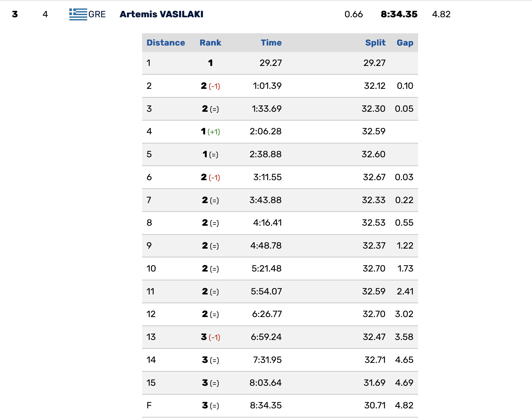Select the row for distance 4

pos(280,132)
